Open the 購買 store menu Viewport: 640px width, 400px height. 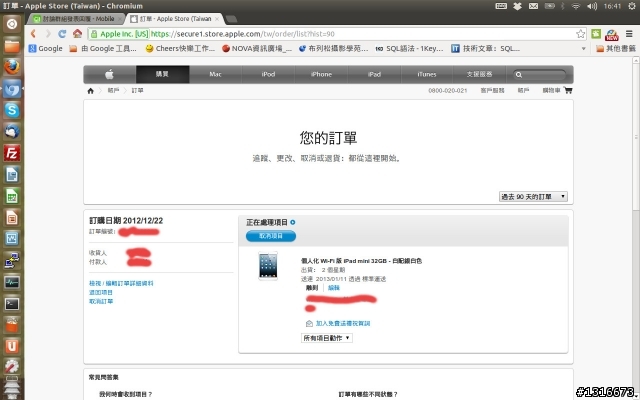[x=162, y=74]
